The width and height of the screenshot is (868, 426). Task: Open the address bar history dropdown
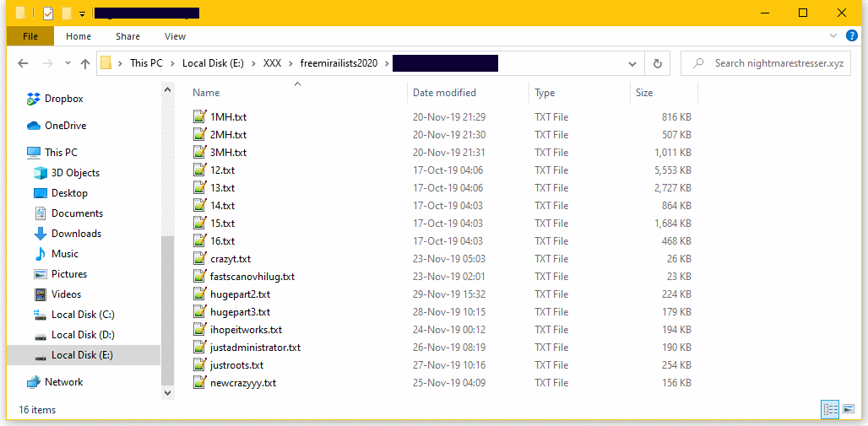[632, 64]
